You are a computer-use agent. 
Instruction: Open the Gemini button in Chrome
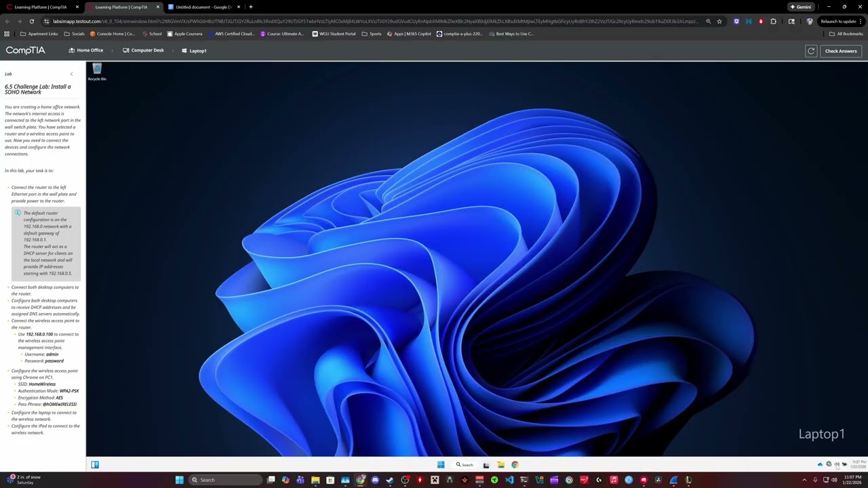click(x=801, y=7)
